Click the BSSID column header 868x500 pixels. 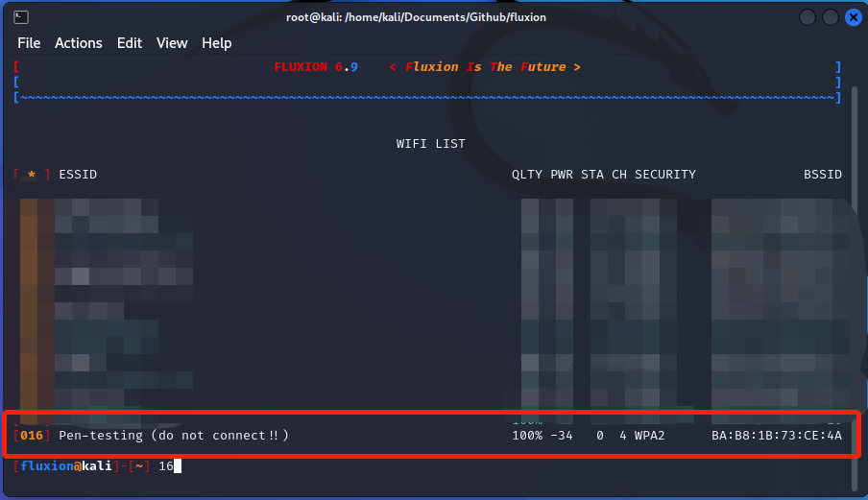click(x=823, y=175)
